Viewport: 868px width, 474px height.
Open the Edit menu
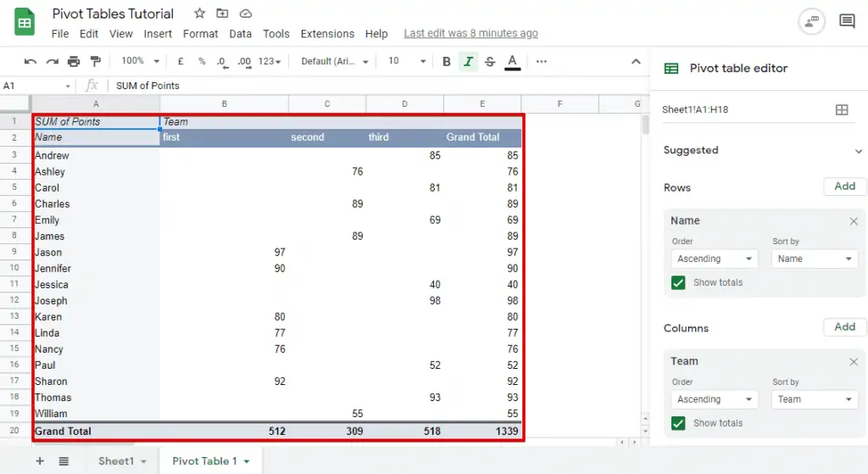pyautogui.click(x=88, y=34)
